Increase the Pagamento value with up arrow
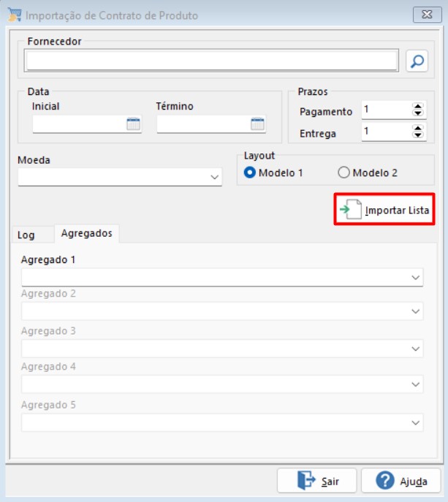 417,106
